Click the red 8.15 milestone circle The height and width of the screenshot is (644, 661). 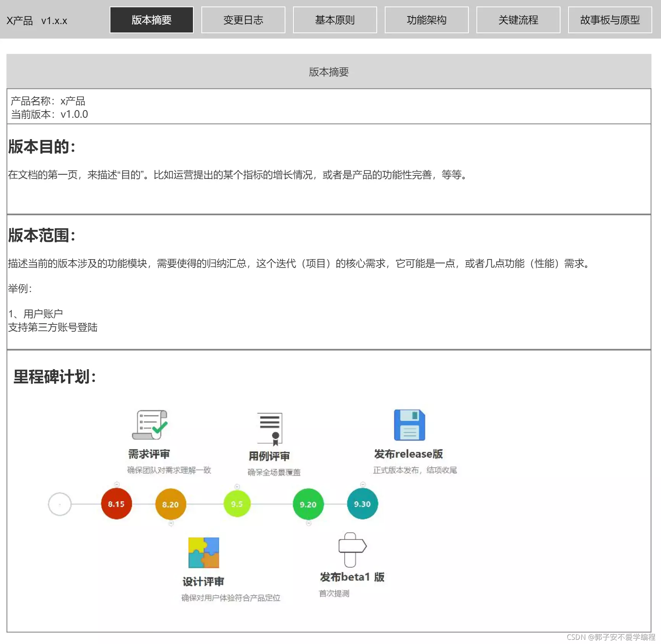(117, 504)
